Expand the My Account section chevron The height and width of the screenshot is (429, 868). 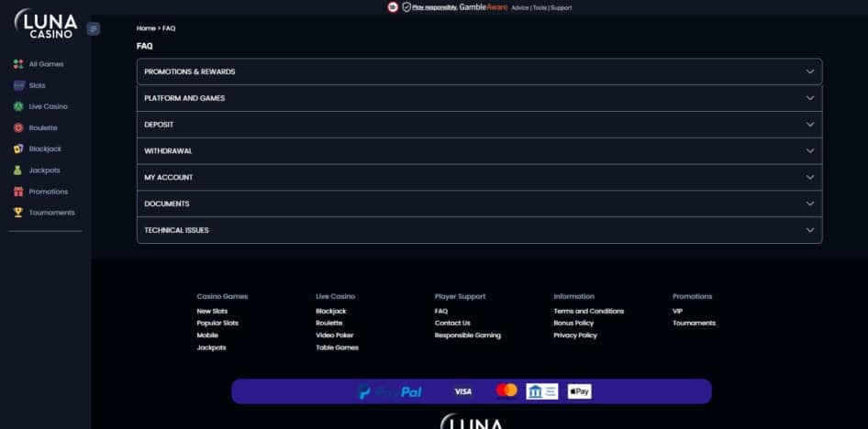810,178
